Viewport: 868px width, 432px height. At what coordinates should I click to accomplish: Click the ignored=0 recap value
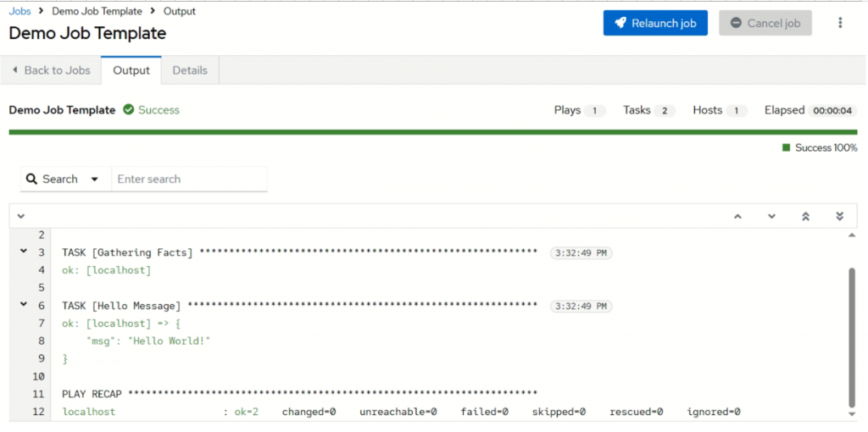click(x=714, y=412)
